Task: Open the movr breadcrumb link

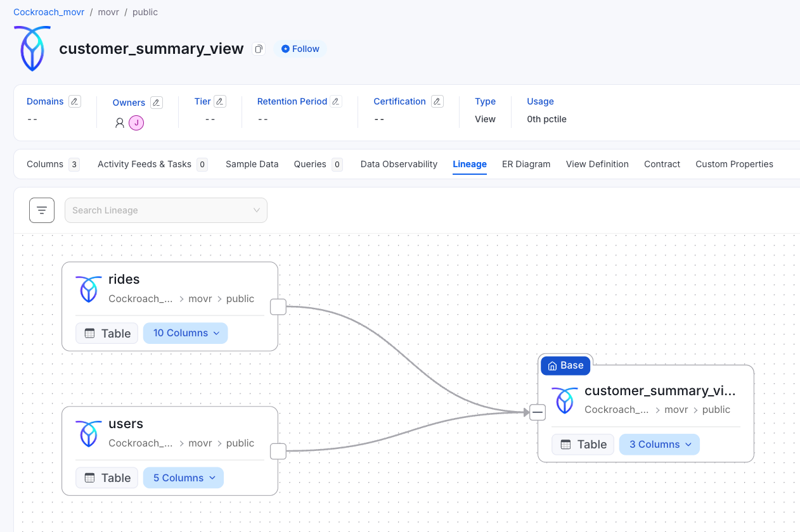Action: coord(108,12)
